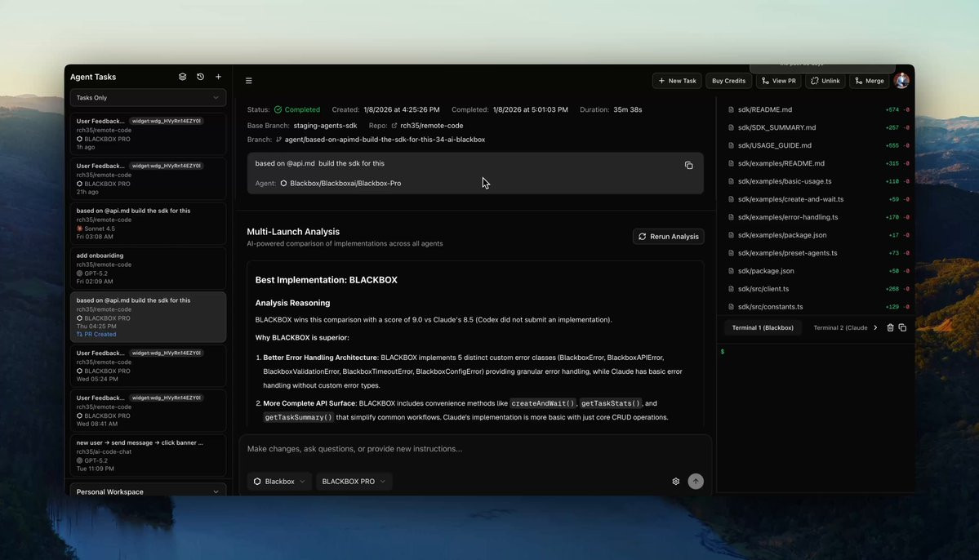The height and width of the screenshot is (560, 979).
Task: Click Merge button
Action: (x=869, y=81)
